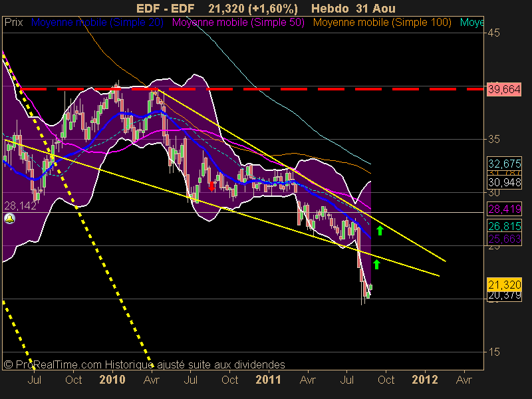Select Moyenne mobile (Simple 20) legend

click(97, 23)
